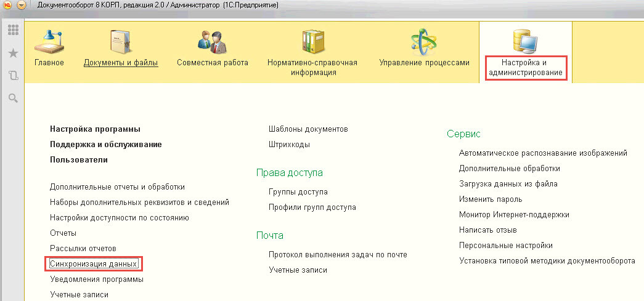This screenshot has height=301, width=644.
Task: Open the sections grid menu icon
Action: [13, 30]
